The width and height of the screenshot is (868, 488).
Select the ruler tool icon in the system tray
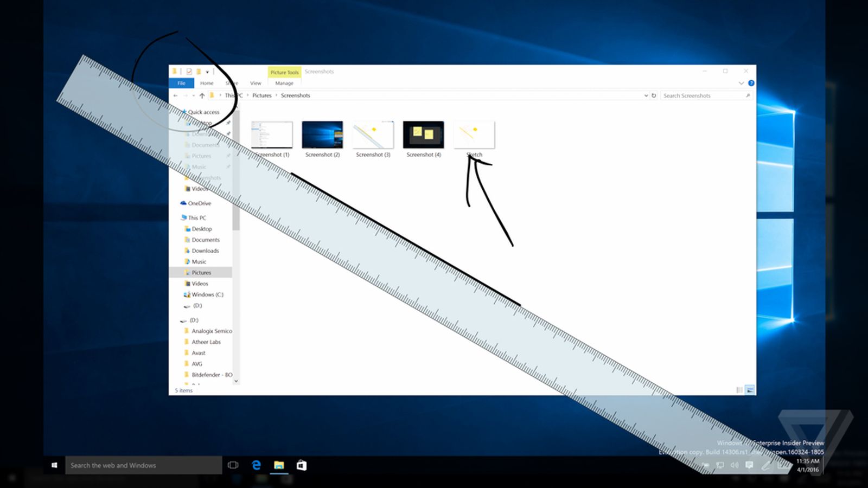tap(783, 465)
